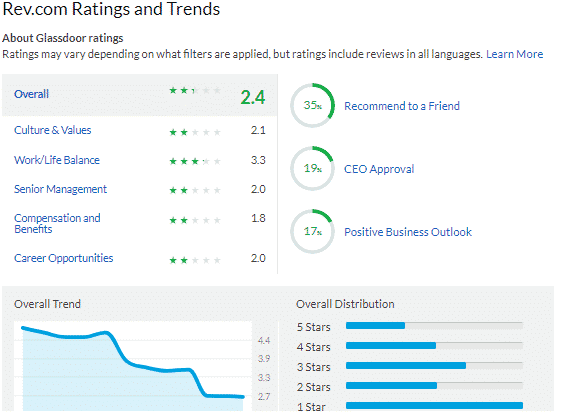Click the 17% business outlook donut
Image resolution: width=565 pixels, height=420 pixels.
(313, 231)
